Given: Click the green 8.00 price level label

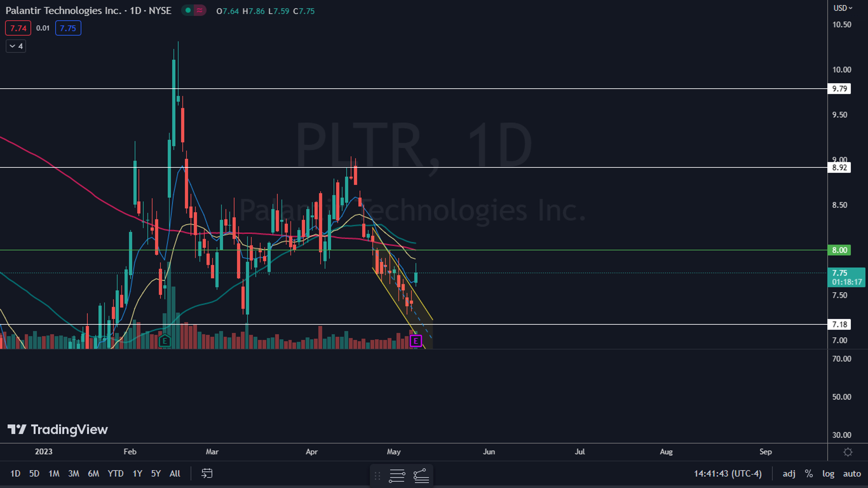Looking at the screenshot, I should click(x=839, y=250).
